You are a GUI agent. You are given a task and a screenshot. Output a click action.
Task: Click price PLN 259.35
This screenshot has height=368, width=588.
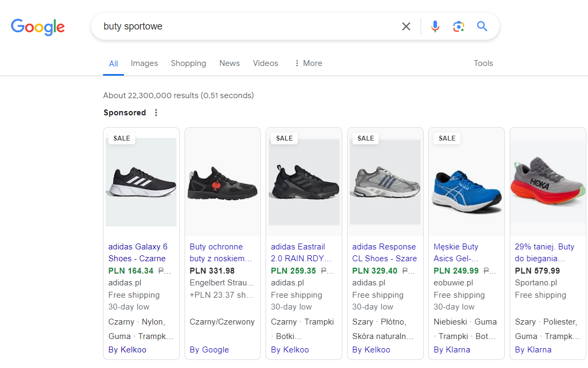(x=293, y=270)
